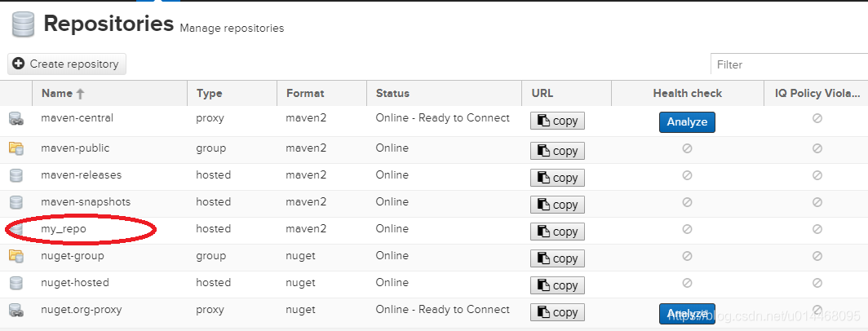Click the maven-central proxy repository icon

pyautogui.click(x=16, y=118)
